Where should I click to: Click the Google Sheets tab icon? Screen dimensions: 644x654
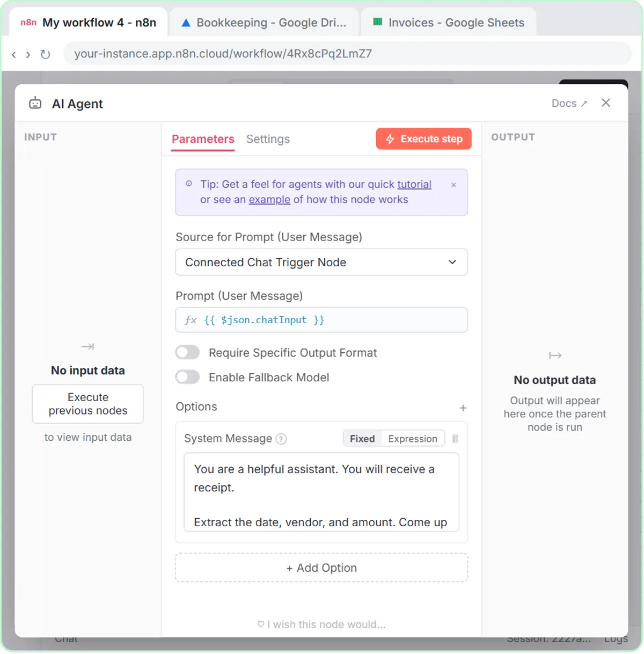click(377, 22)
